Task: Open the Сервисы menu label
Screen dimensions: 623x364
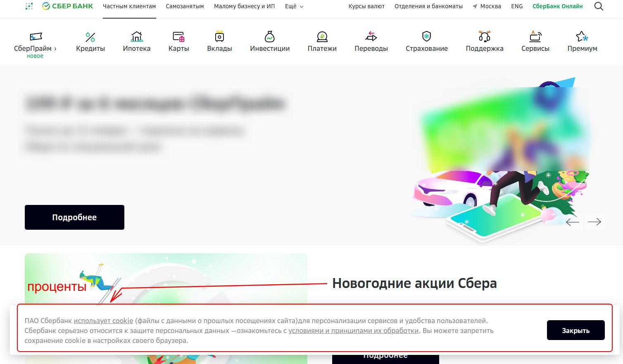Action: tap(535, 48)
